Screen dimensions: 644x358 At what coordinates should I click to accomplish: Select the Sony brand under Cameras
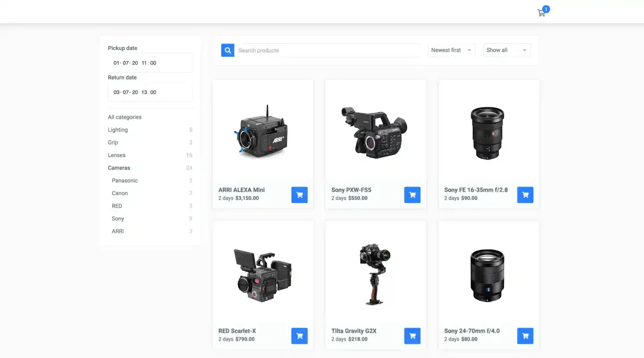(118, 218)
